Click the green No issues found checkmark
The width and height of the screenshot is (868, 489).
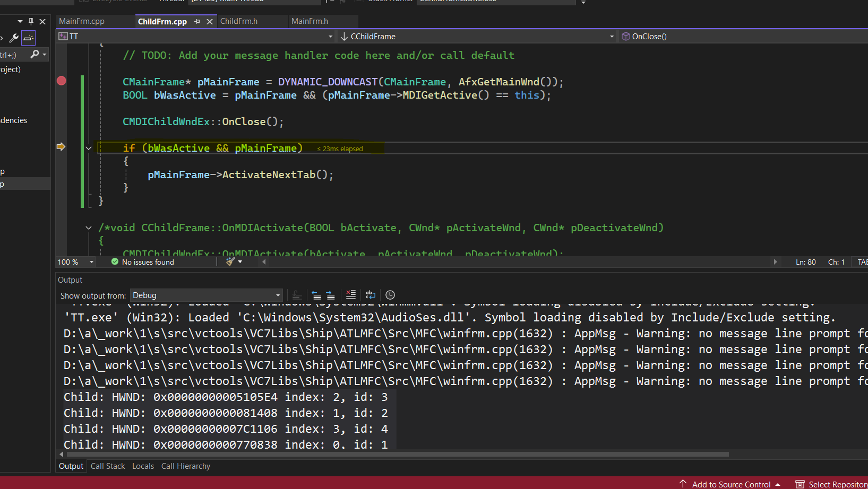point(115,261)
